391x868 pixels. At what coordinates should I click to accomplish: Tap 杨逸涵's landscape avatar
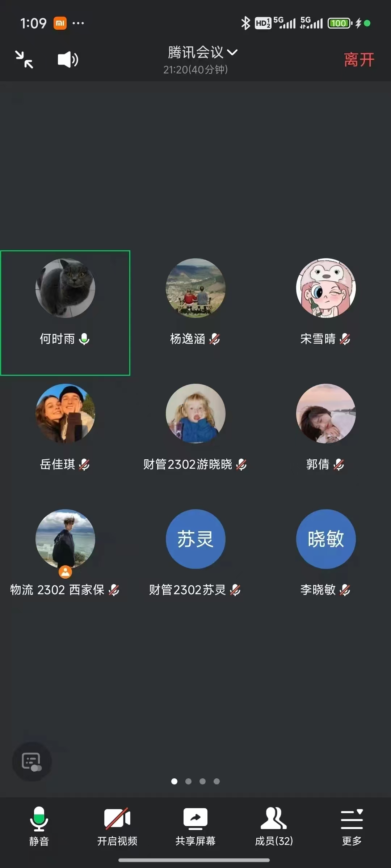(x=195, y=288)
